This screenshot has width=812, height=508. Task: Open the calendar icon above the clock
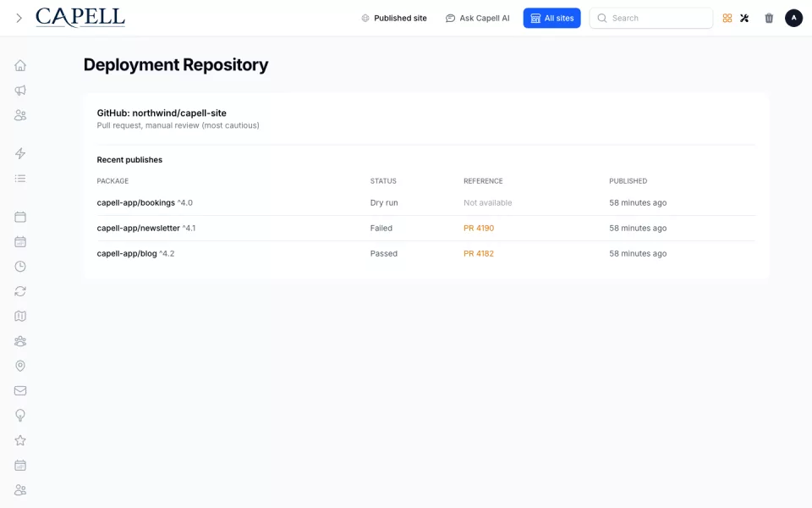click(x=20, y=241)
